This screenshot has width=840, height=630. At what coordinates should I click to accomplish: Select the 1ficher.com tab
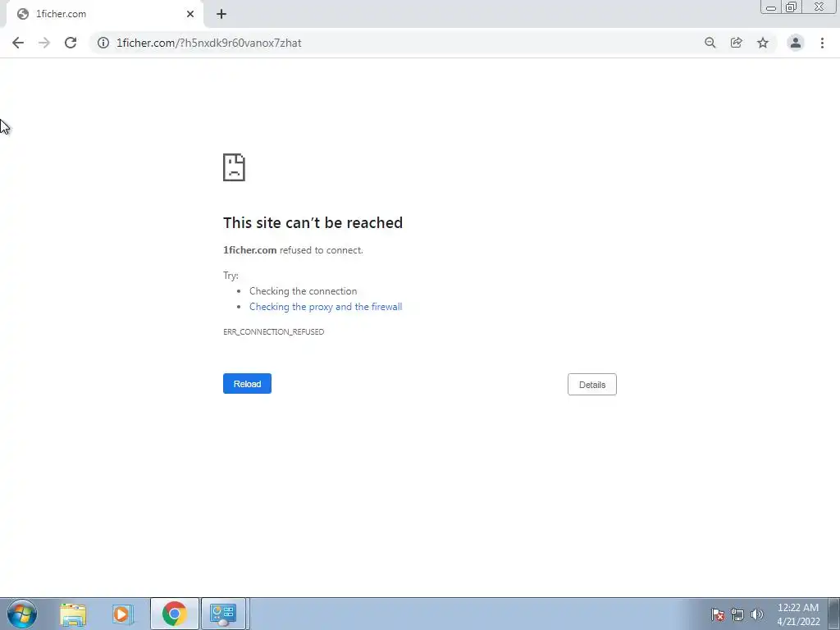click(x=105, y=14)
